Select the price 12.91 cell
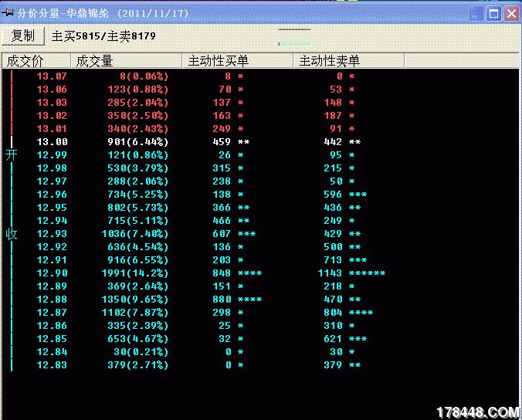 pyautogui.click(x=52, y=260)
